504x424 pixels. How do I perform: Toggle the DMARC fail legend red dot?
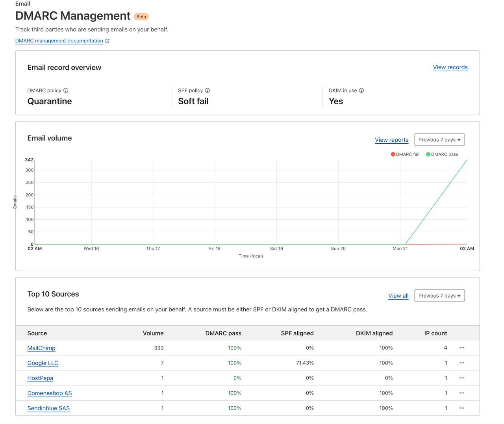pos(393,154)
